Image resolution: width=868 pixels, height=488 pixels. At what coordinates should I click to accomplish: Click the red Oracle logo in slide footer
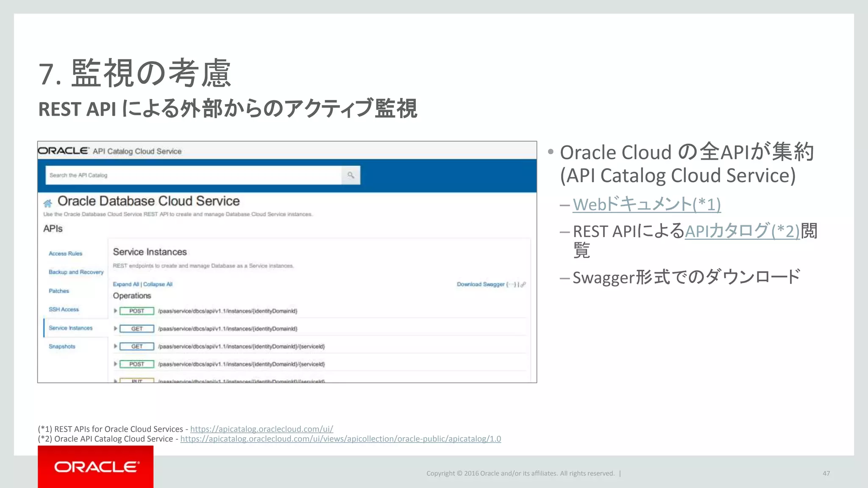tap(96, 467)
